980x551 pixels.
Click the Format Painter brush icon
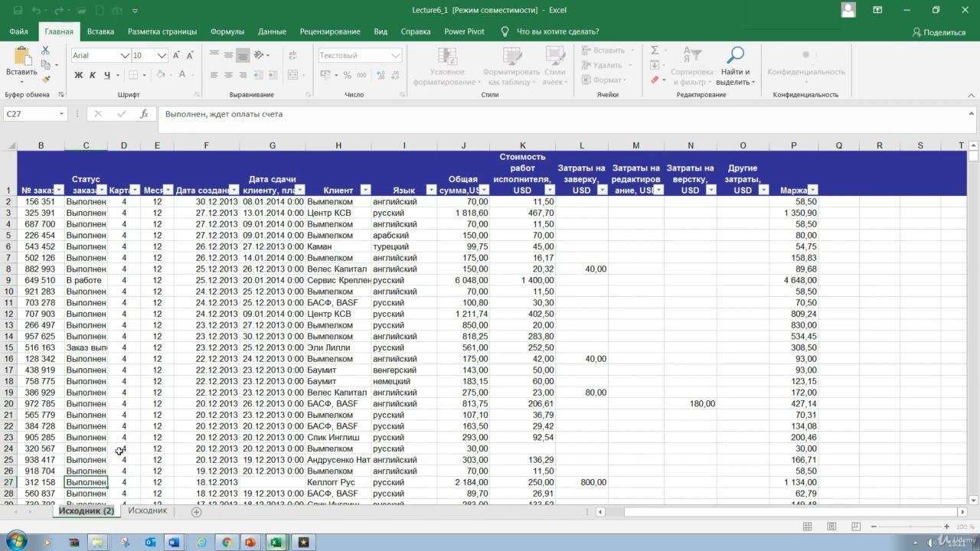pyautogui.click(x=45, y=79)
